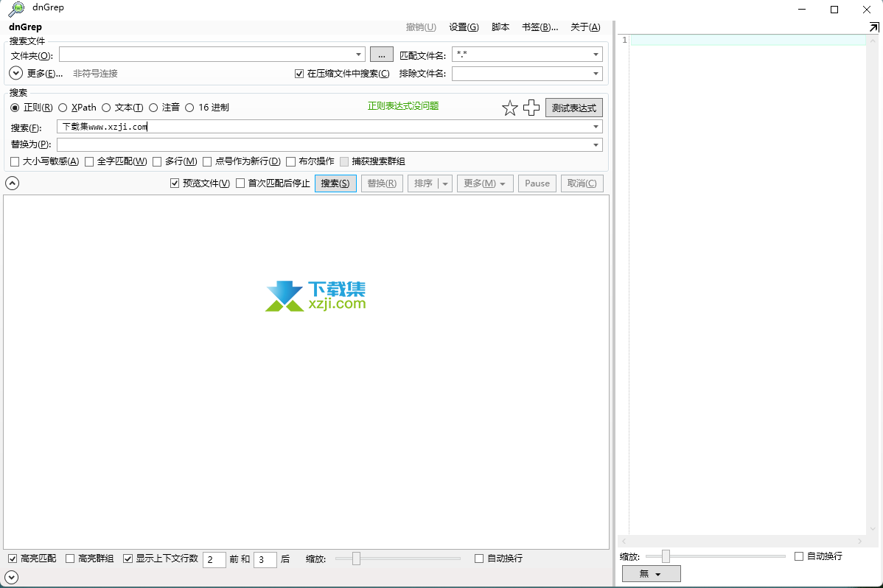The image size is (883, 588).
Task: Click the ... browse folder button
Action: pyautogui.click(x=381, y=55)
